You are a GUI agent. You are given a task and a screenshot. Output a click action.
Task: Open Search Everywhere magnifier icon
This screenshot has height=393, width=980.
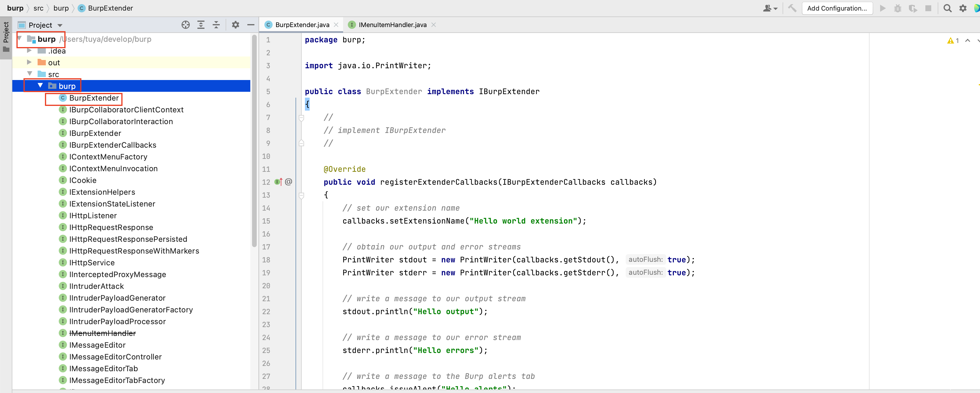coord(947,8)
